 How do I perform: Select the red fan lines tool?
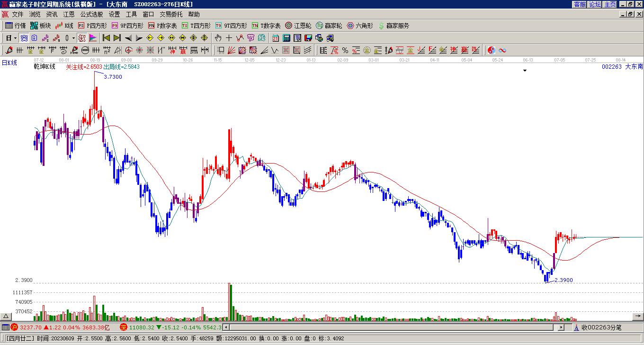pyautogui.click(x=232, y=50)
